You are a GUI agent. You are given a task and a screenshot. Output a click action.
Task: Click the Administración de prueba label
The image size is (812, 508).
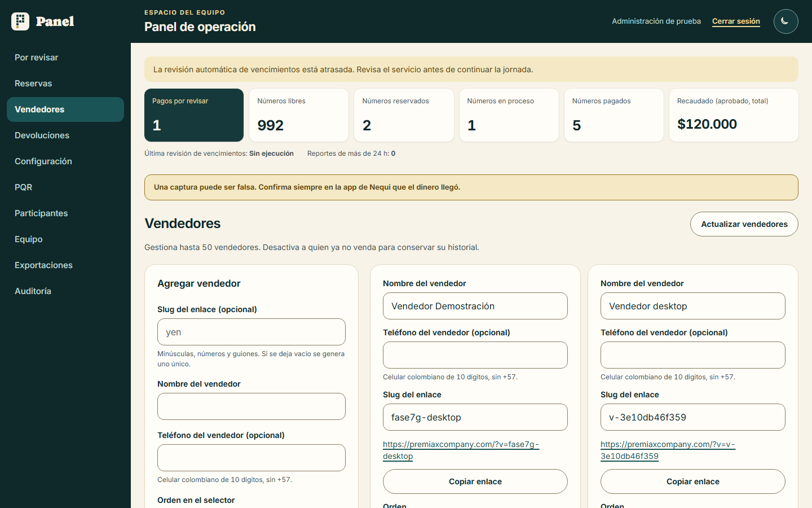coord(656,21)
